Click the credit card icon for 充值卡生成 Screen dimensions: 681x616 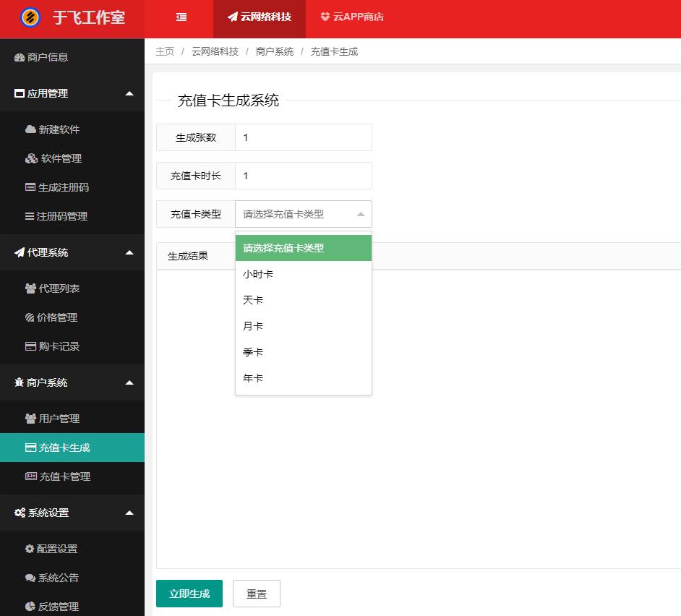(x=30, y=448)
